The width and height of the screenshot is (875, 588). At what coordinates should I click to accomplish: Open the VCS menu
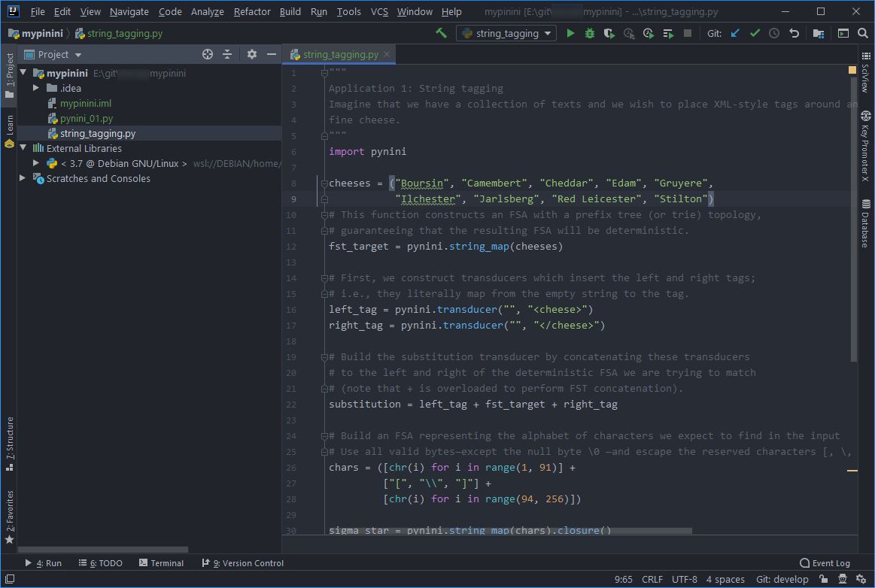point(379,11)
